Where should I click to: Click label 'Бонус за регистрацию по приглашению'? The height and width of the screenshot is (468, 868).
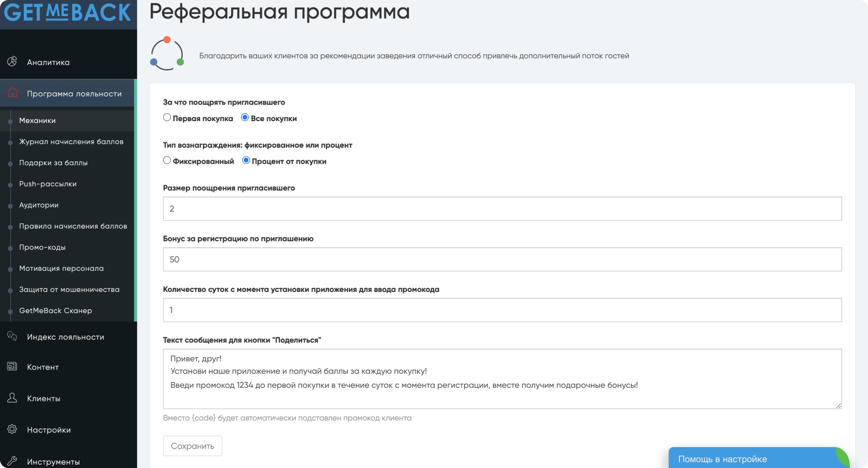(x=238, y=239)
